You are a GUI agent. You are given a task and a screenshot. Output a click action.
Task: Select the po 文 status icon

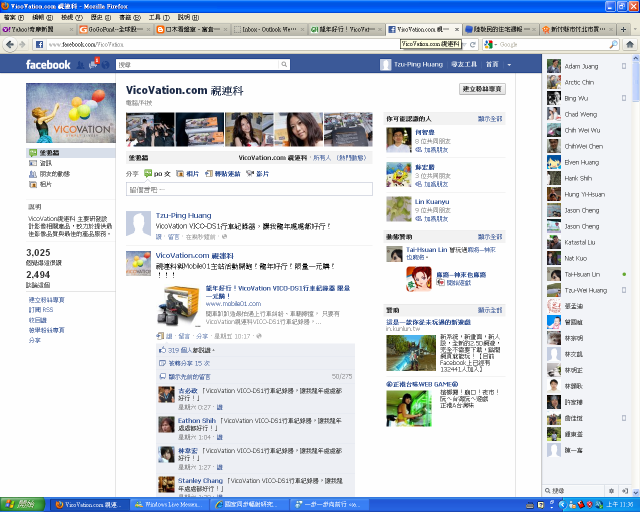148,174
